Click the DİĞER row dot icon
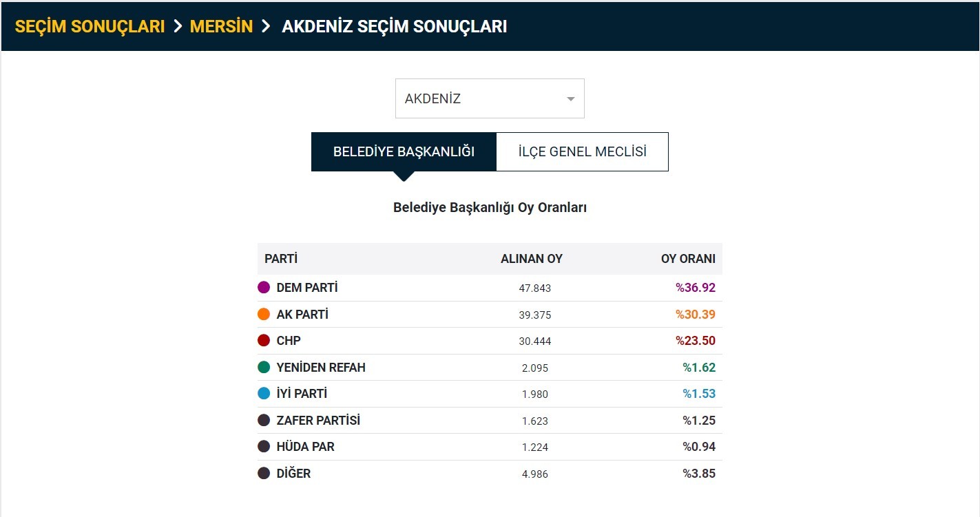Screen dimensions: 980x517 [264, 473]
